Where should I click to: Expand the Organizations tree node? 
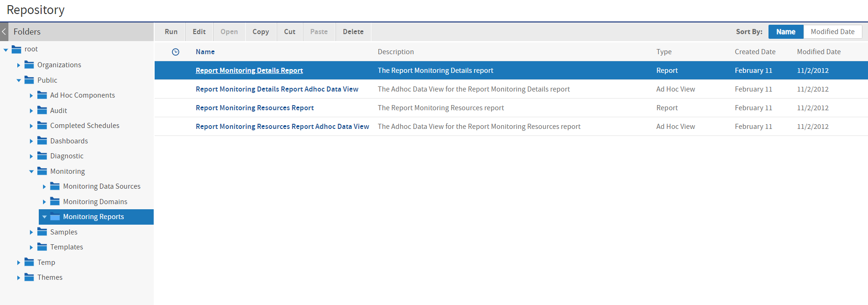click(x=19, y=65)
